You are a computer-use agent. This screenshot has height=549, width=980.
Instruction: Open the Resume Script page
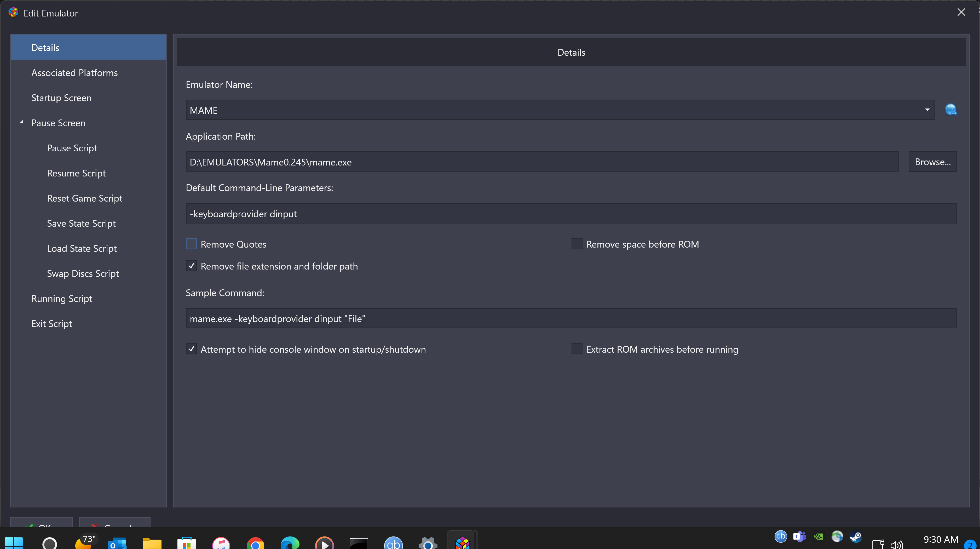pyautogui.click(x=76, y=173)
